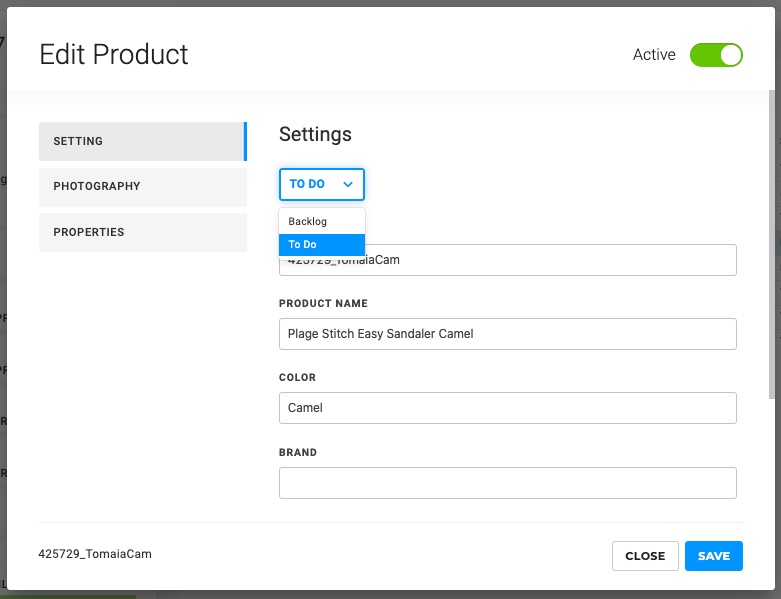
Task: Click the Active label beside the switch
Action: tap(654, 55)
